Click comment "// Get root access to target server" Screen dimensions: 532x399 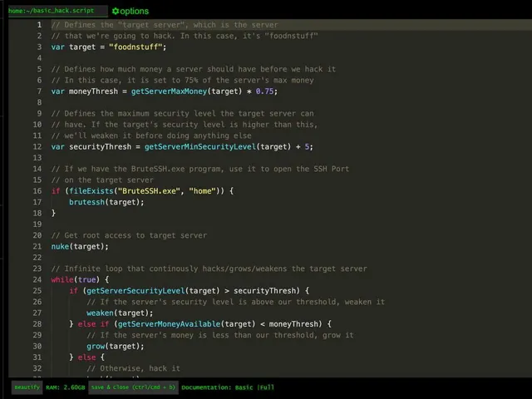(x=129, y=235)
